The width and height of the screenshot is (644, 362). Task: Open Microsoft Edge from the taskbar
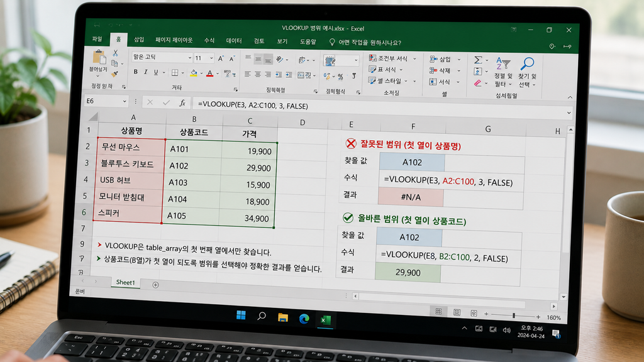[x=304, y=319]
